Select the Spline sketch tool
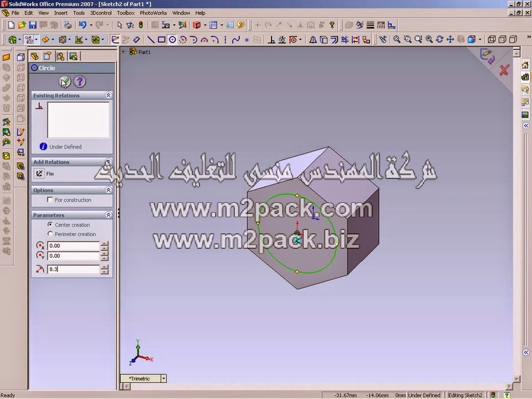The height and width of the screenshot is (399, 532). coord(236,40)
